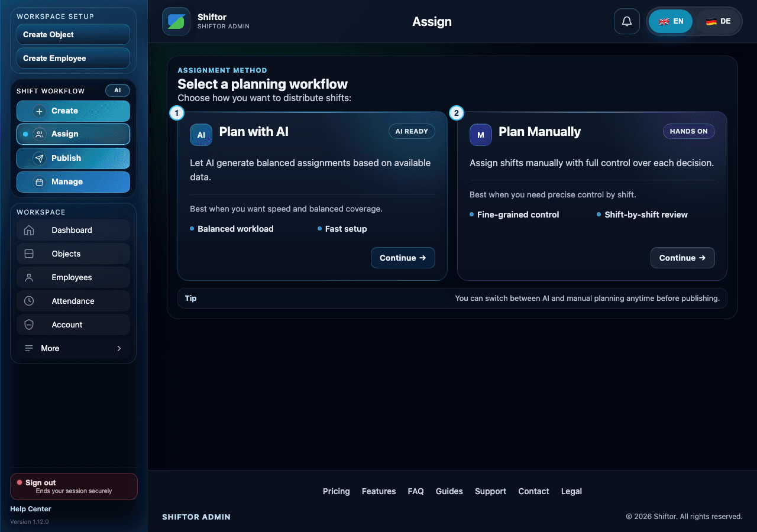This screenshot has width=757, height=532.
Task: Open the Pricing footer link
Action: pyautogui.click(x=337, y=491)
